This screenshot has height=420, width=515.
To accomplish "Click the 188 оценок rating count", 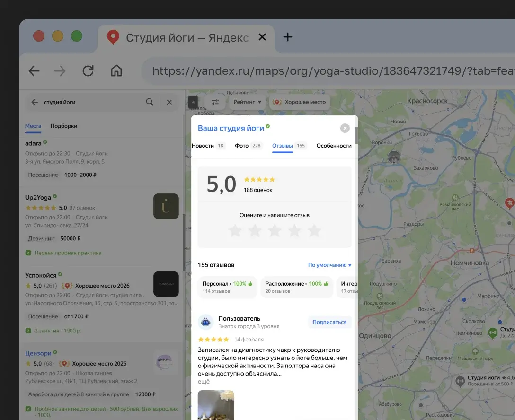I will [258, 190].
